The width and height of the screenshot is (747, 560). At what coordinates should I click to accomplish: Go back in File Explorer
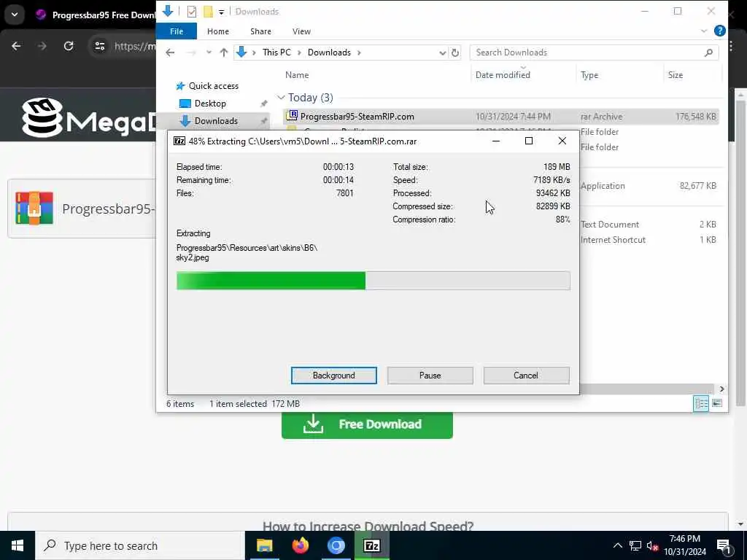[170, 52]
